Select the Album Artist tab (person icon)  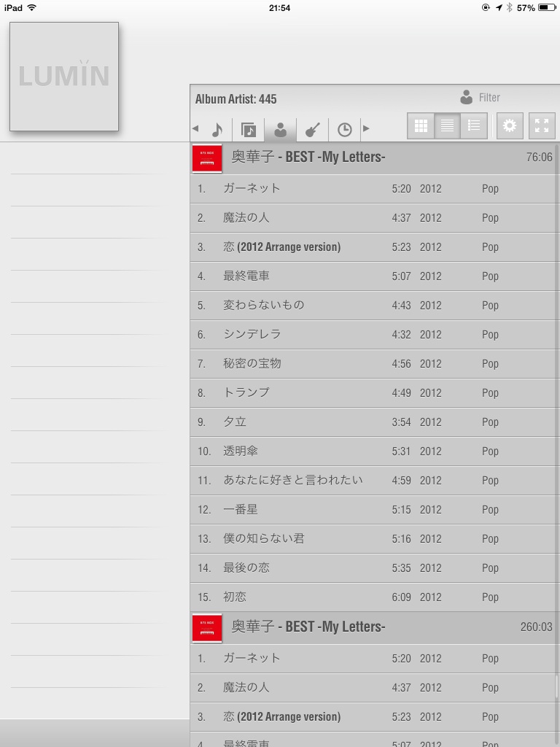[x=281, y=129]
